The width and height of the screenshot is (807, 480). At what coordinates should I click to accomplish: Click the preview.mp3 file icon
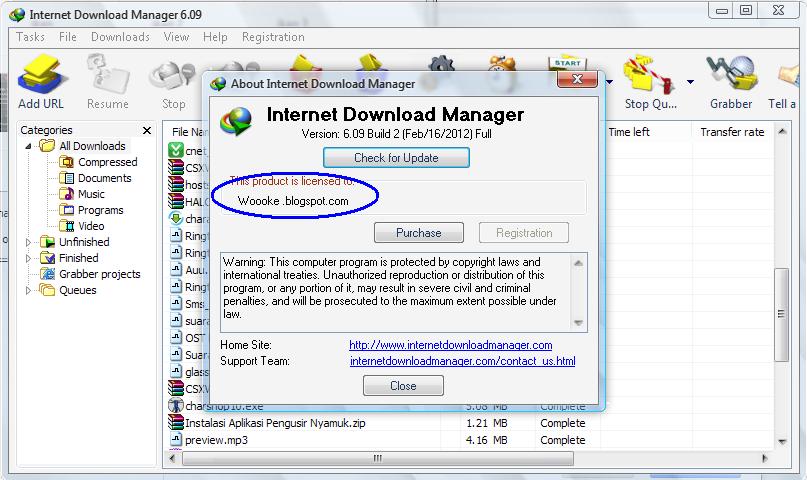click(176, 439)
